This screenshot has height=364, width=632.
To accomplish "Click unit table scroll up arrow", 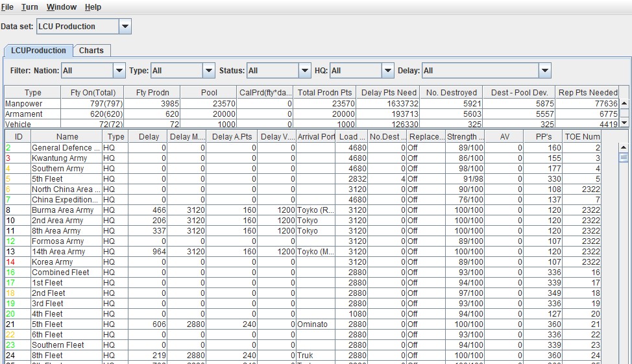I will 623,147.
